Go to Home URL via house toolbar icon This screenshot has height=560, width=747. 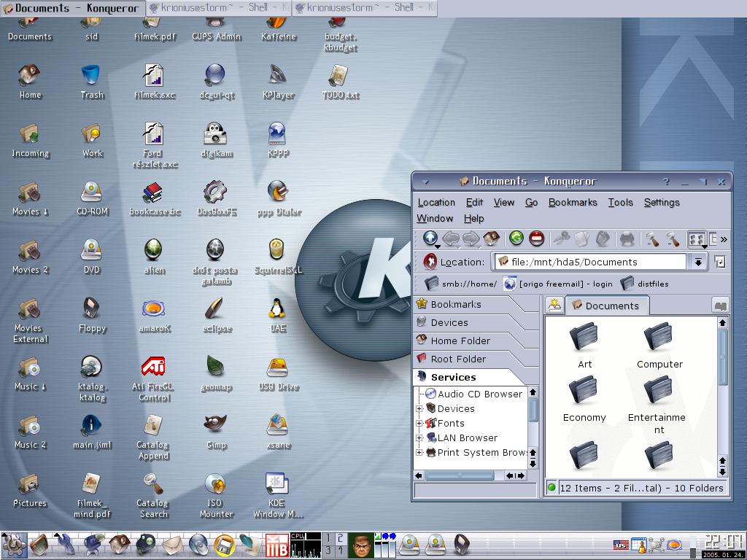point(491,238)
